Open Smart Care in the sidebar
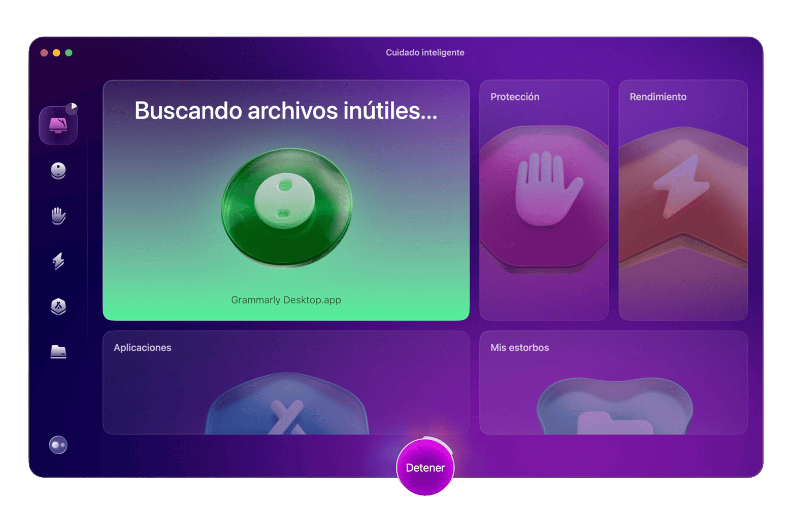 [x=58, y=125]
